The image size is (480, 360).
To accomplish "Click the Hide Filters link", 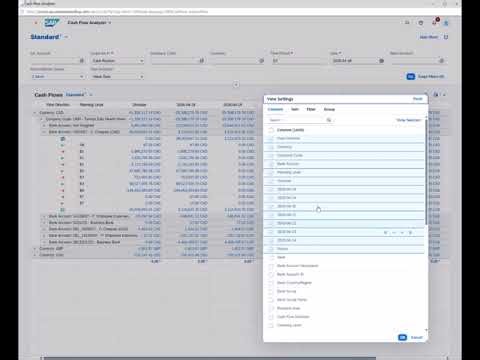I will (x=429, y=37).
